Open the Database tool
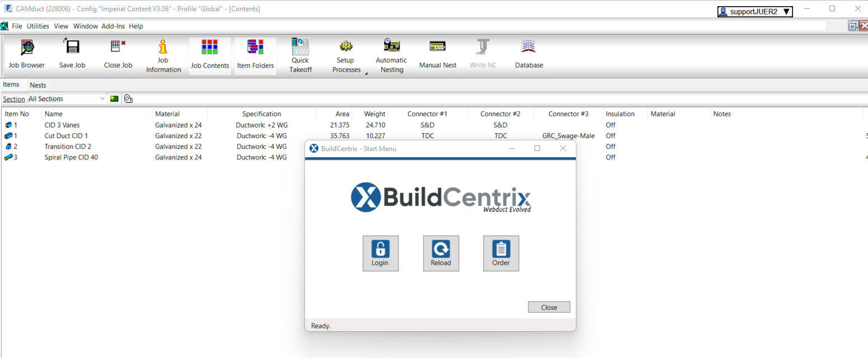The width and height of the screenshot is (868, 358). pyautogui.click(x=528, y=54)
